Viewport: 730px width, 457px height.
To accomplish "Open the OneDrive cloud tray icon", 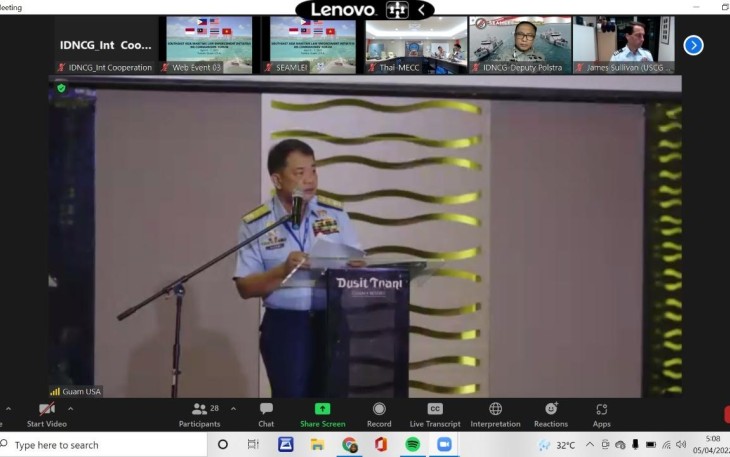I will [x=620, y=445].
